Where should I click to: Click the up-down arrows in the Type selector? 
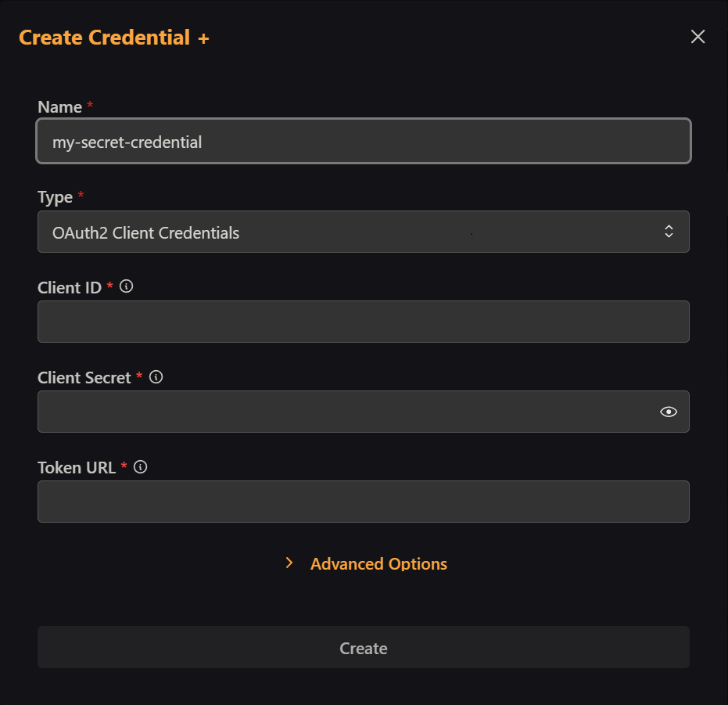[669, 232]
